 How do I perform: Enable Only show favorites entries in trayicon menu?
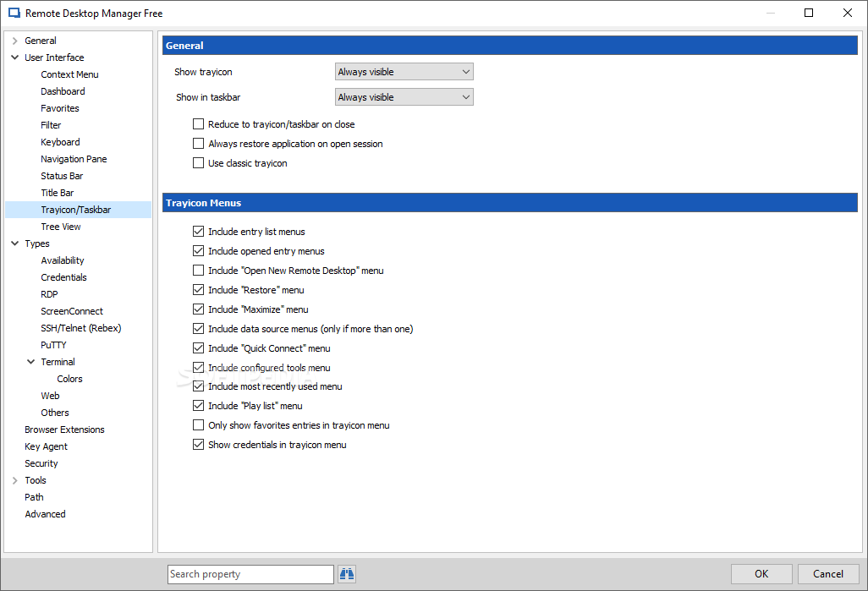[198, 425]
